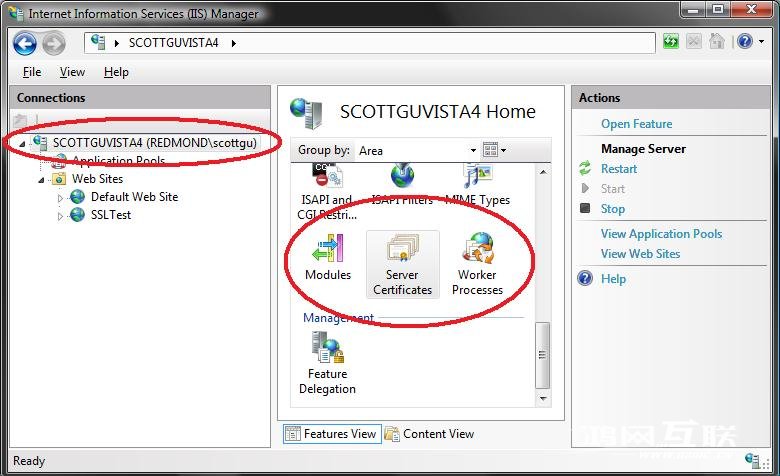Click the green Refresh page icon

(x=671, y=41)
